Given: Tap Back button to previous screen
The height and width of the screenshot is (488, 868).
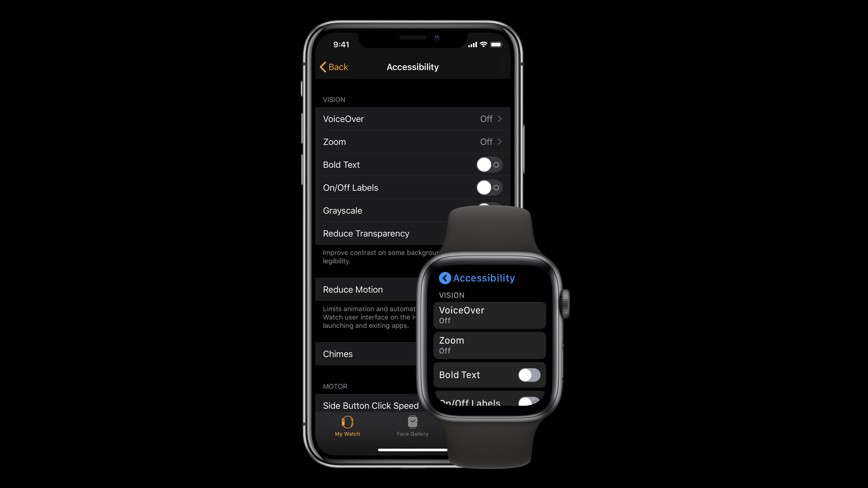Looking at the screenshot, I should [x=333, y=67].
